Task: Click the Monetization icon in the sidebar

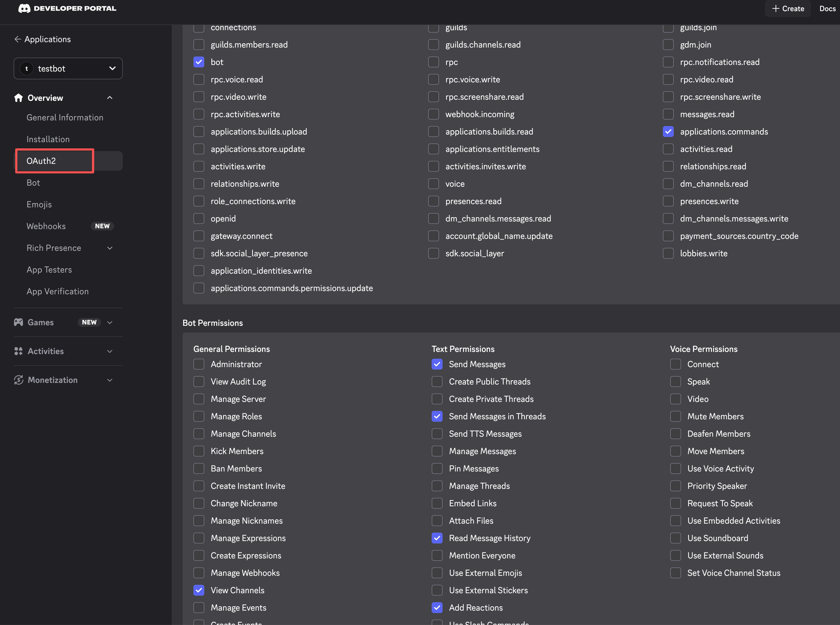Action: pos(18,380)
